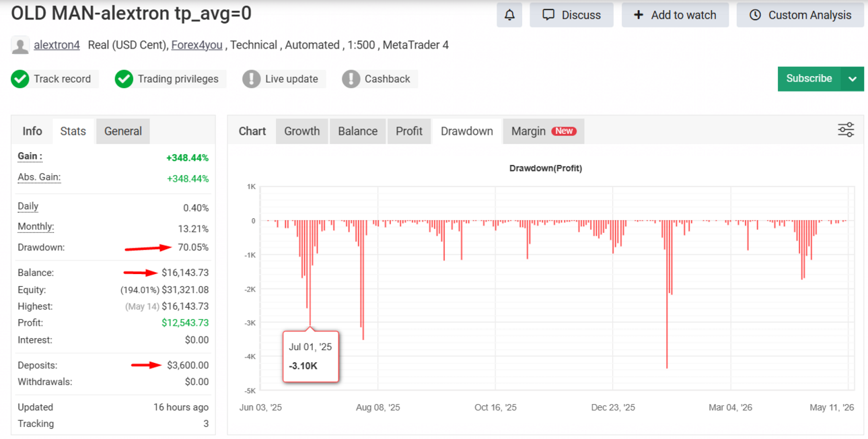The height and width of the screenshot is (439, 868).
Task: Switch to the Stats tab
Action: tap(73, 131)
